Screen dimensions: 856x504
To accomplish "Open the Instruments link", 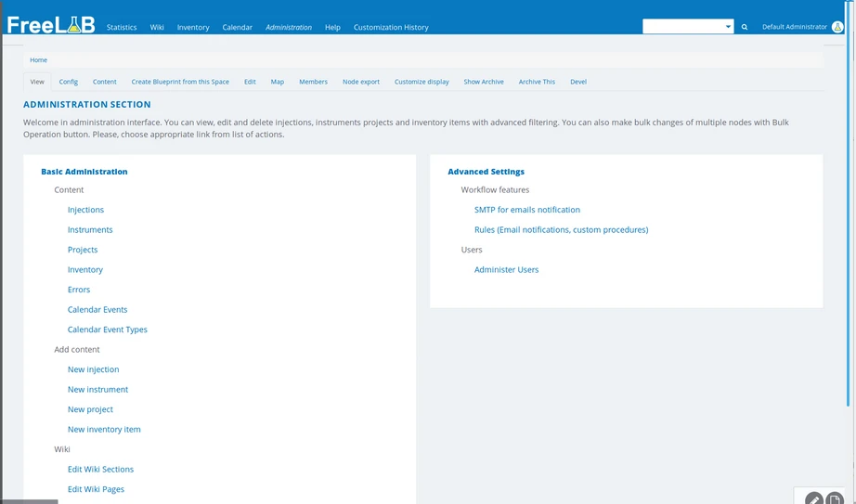I will point(90,230).
